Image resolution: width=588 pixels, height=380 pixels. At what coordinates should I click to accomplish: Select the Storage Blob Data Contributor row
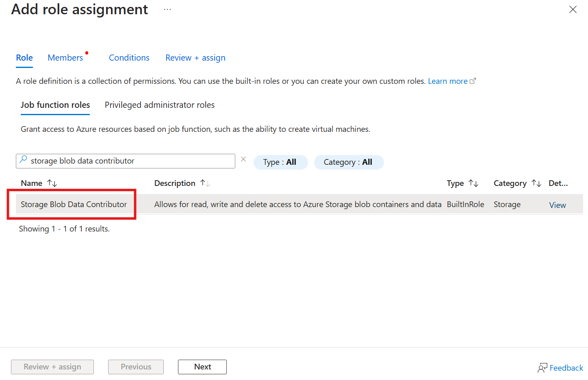[x=74, y=204]
